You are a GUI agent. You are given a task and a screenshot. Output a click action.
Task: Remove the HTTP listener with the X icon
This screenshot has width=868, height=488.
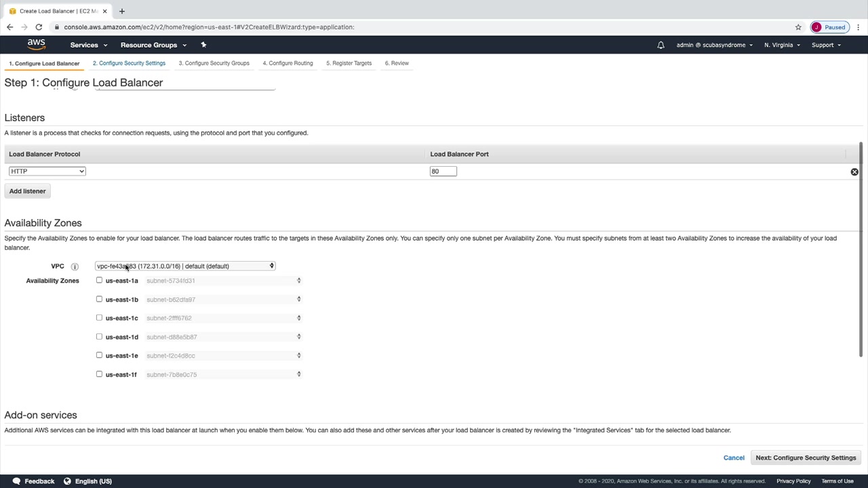pos(854,171)
